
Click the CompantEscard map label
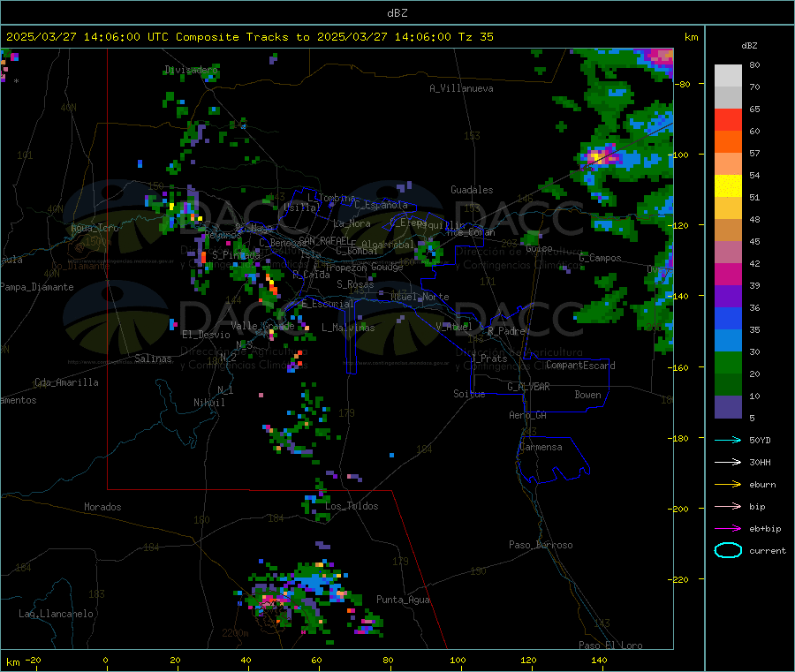point(580,366)
